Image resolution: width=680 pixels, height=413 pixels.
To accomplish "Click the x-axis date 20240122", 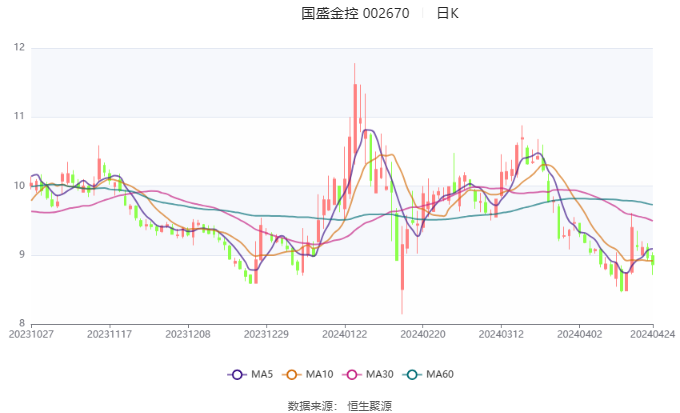I will 344,334.
